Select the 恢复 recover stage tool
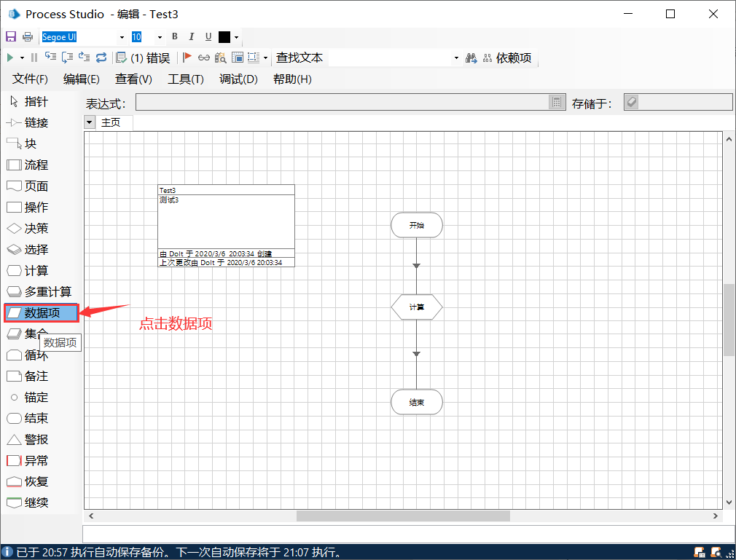The height and width of the screenshot is (560, 736). (x=27, y=481)
